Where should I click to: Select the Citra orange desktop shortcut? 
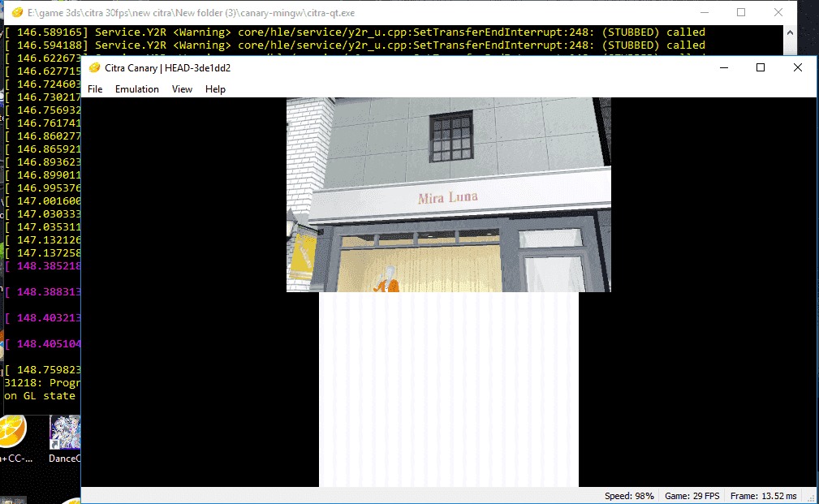click(x=11, y=432)
